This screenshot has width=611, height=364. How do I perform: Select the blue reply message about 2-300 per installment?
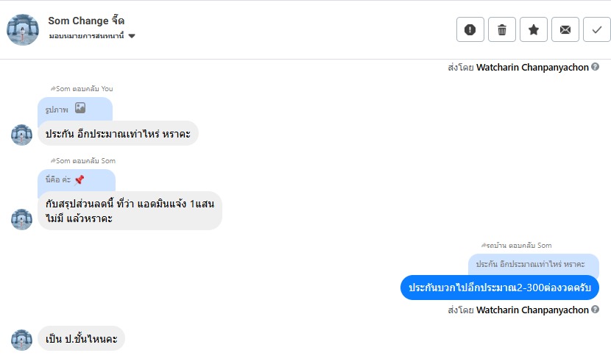pyautogui.click(x=500, y=287)
